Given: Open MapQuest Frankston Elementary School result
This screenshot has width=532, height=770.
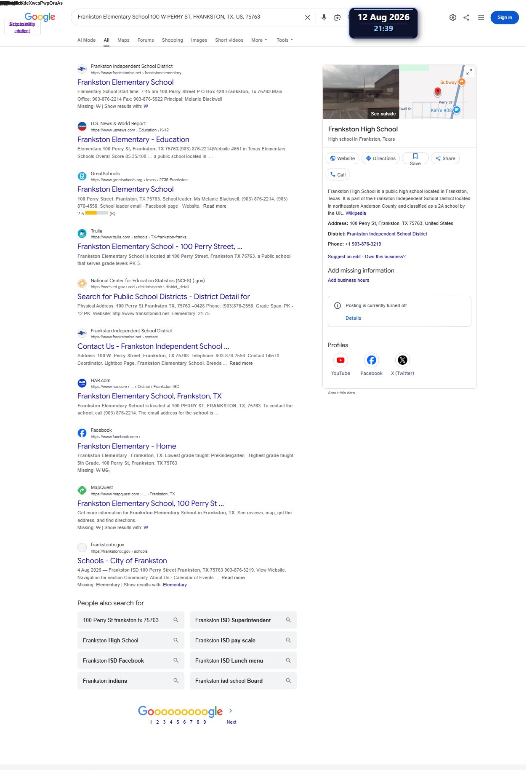Looking at the screenshot, I should coord(151,503).
